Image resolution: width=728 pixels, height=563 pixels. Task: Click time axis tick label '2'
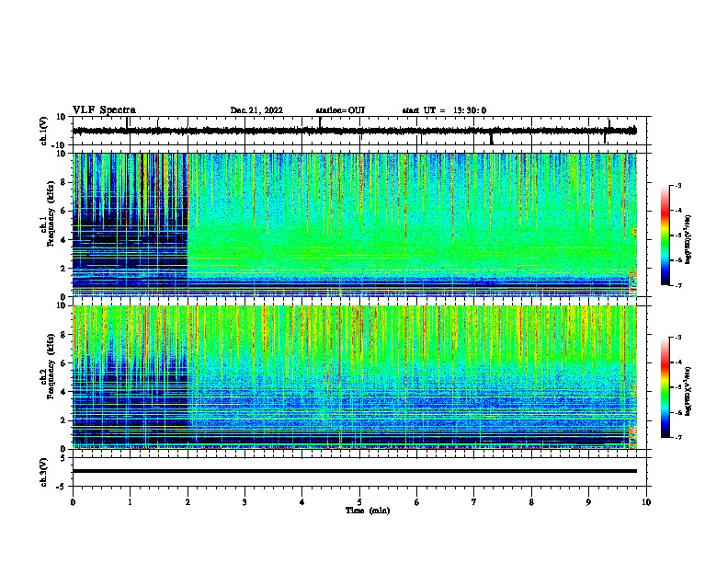click(x=188, y=502)
